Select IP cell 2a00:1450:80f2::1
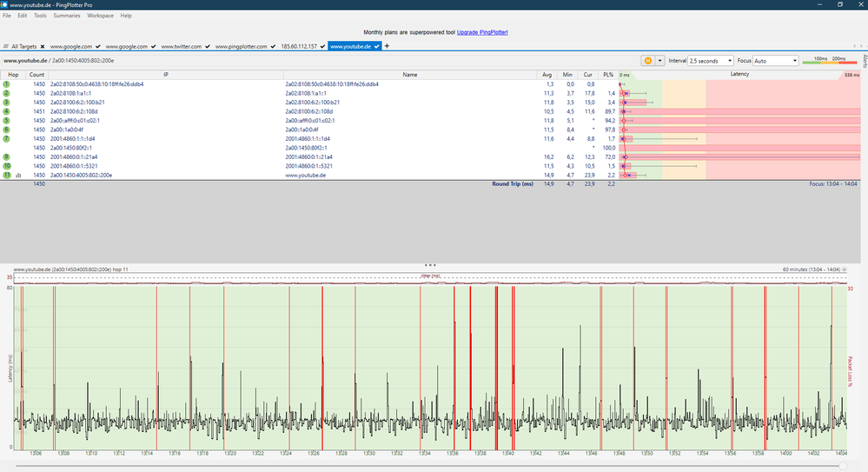The width and height of the screenshot is (868, 472). tap(71, 148)
